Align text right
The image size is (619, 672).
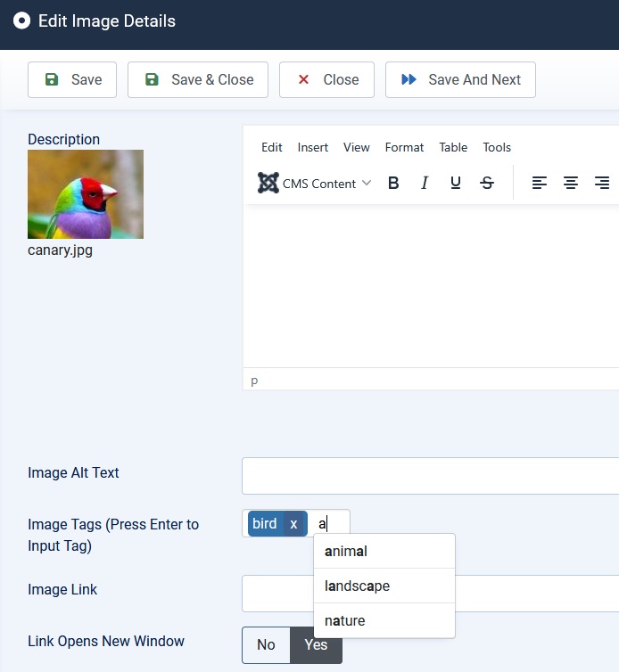602,183
